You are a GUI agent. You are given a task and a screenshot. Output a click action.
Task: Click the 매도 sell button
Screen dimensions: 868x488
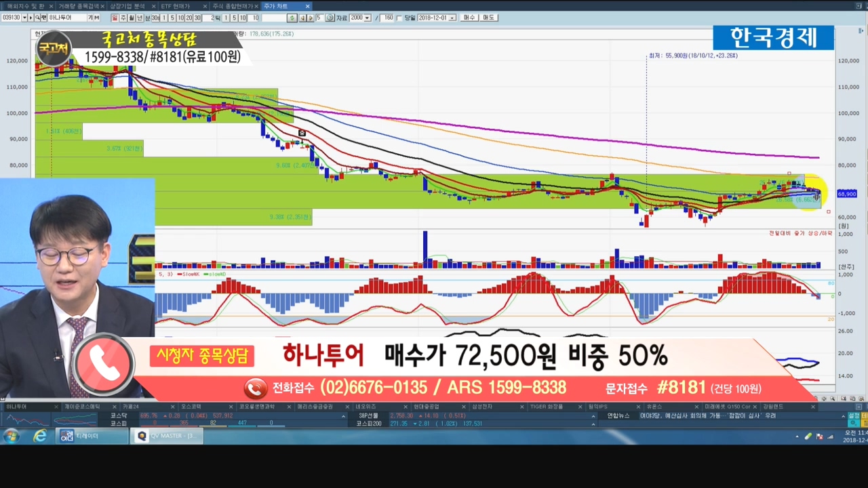488,18
